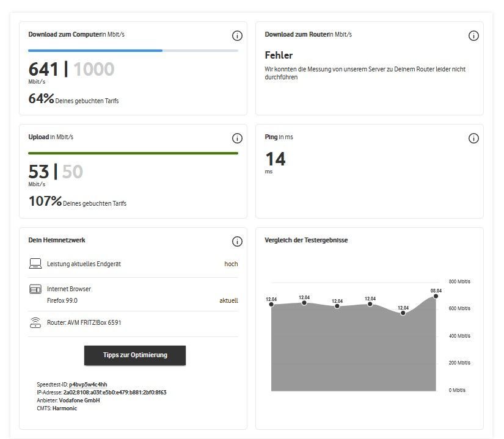Click the laptop icon for Endgerät

(x=35, y=264)
